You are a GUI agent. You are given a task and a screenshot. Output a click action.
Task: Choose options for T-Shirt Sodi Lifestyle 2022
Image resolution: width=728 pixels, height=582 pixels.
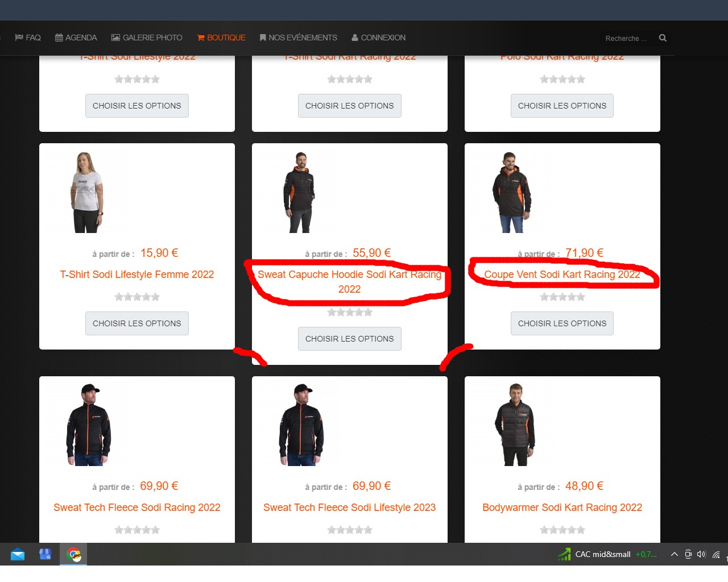pos(137,106)
